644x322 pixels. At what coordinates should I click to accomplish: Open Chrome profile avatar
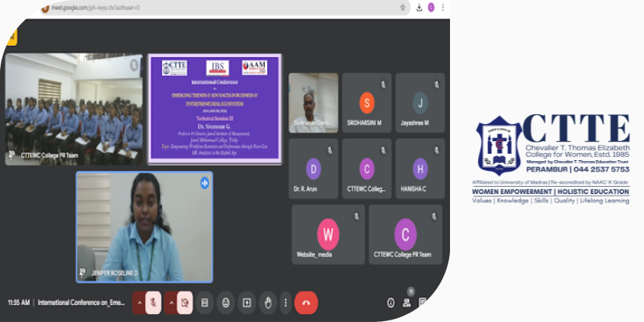point(431,7)
